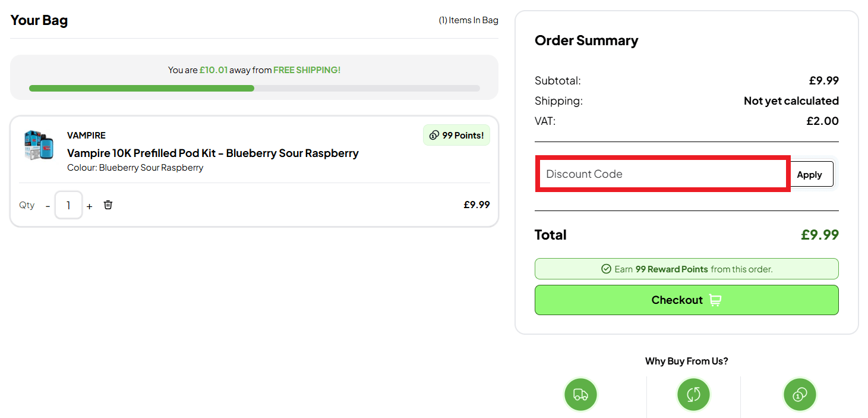Click the shopping cart icon on the Checkout button
Screen dimensions: 868x418
715,300
